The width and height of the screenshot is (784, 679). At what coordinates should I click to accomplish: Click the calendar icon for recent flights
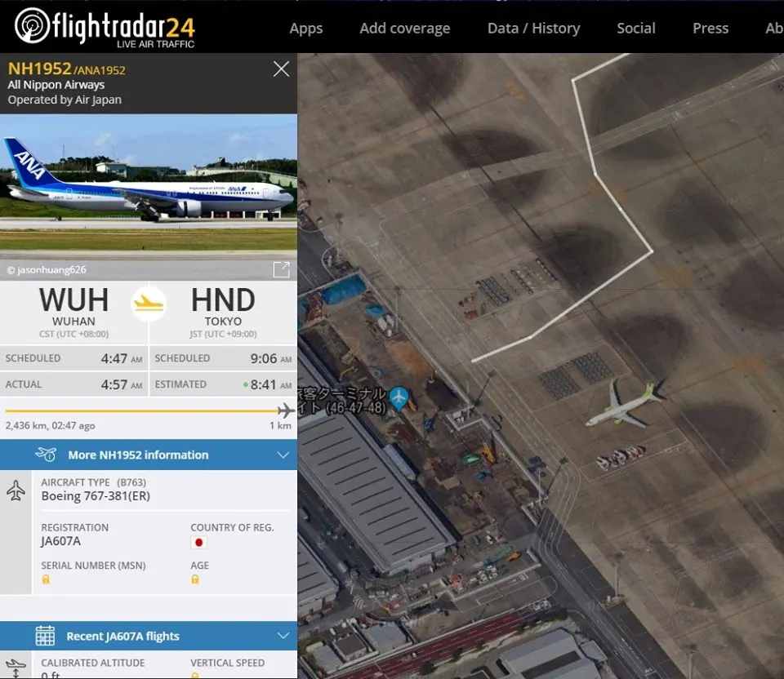pos(45,636)
